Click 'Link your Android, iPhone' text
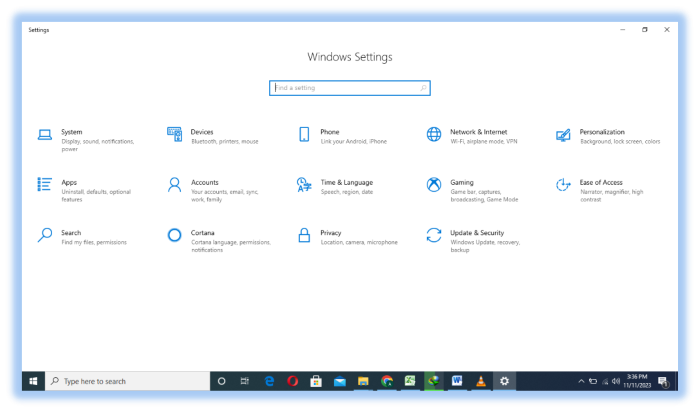This screenshot has height=412, width=700. (354, 141)
